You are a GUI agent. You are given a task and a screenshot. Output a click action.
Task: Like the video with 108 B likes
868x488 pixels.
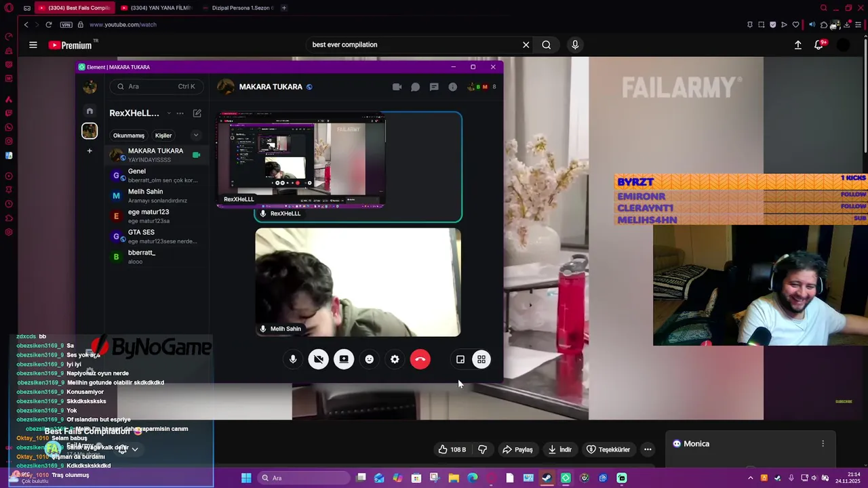(452, 449)
